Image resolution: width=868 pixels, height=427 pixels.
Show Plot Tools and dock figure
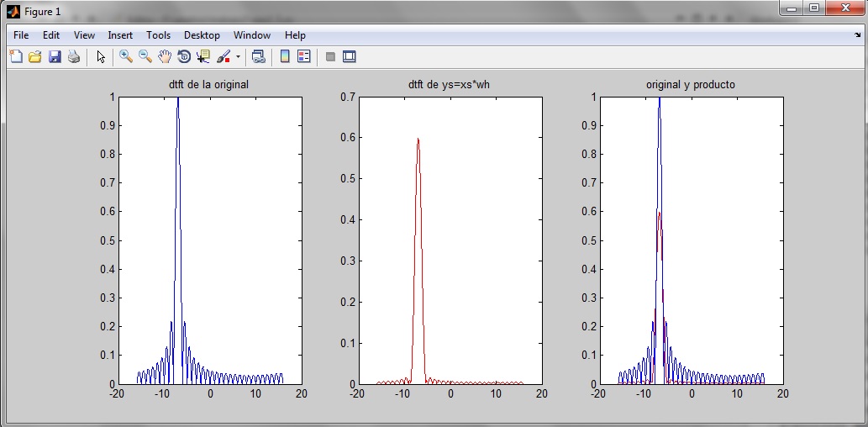point(350,57)
